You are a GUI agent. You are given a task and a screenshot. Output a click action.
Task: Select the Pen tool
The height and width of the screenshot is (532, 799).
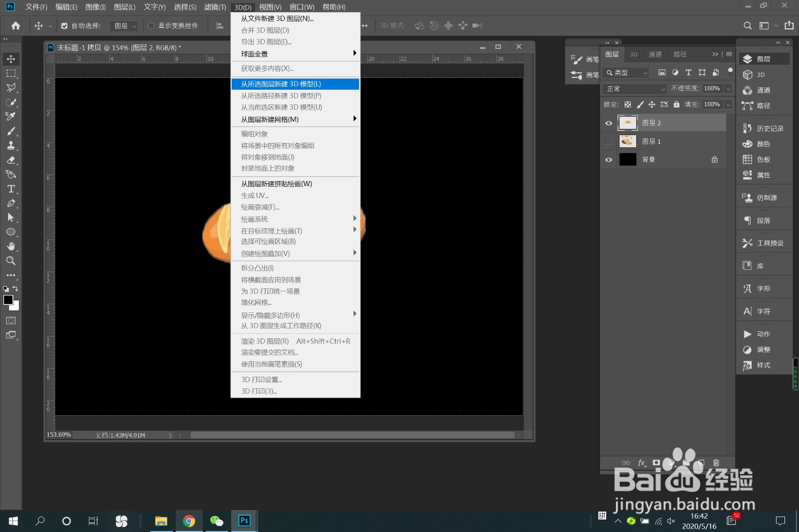click(x=11, y=203)
